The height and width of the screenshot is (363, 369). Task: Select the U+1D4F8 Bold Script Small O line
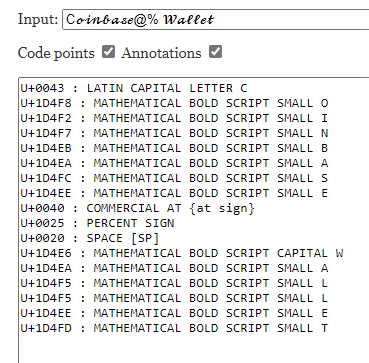coord(174,103)
